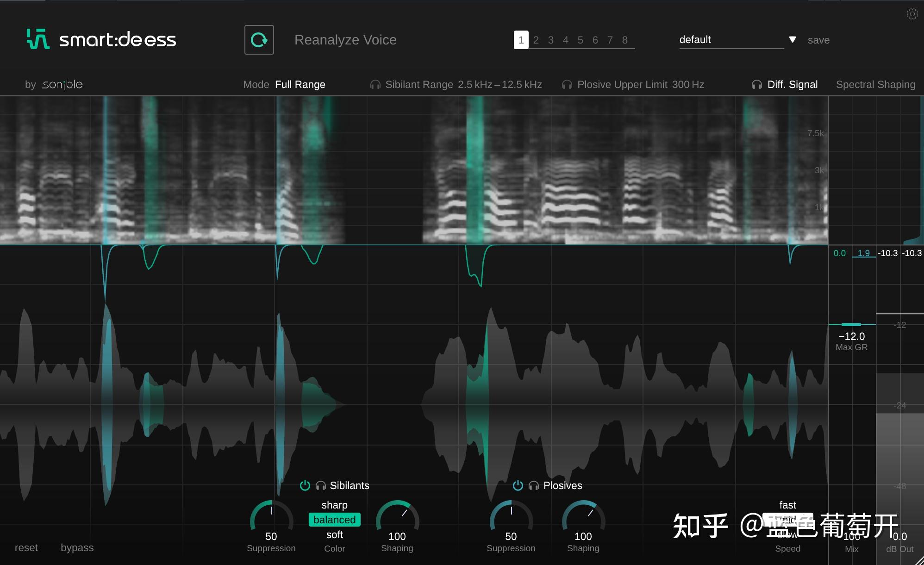
Task: Click the Reanalyze Voice circular arrow icon
Action: pyautogui.click(x=259, y=40)
